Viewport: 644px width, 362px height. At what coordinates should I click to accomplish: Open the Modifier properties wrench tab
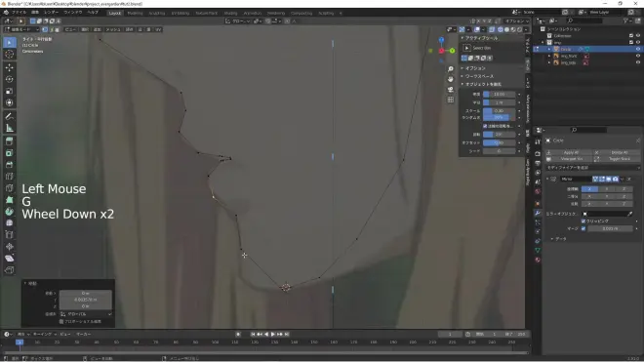pyautogui.click(x=538, y=214)
